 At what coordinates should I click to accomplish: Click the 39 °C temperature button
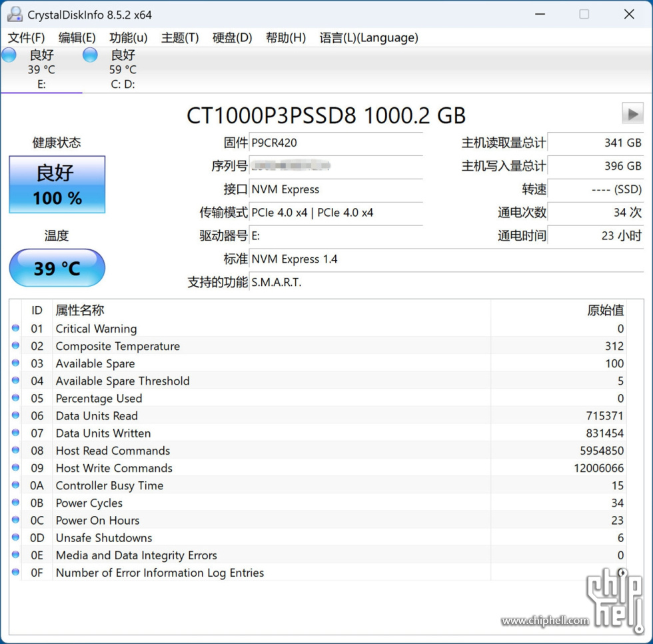point(57,268)
